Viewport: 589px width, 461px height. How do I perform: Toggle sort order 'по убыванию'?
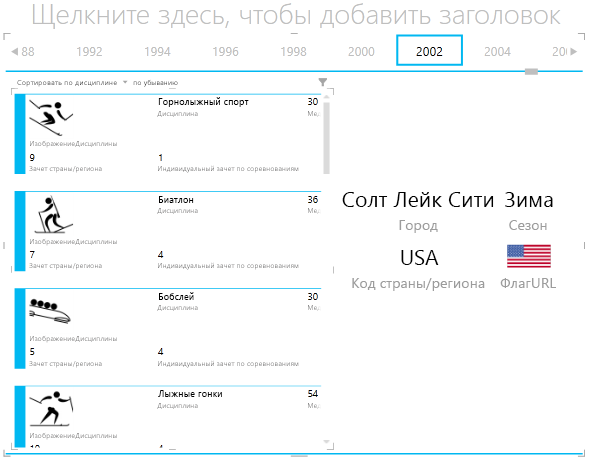[156, 82]
